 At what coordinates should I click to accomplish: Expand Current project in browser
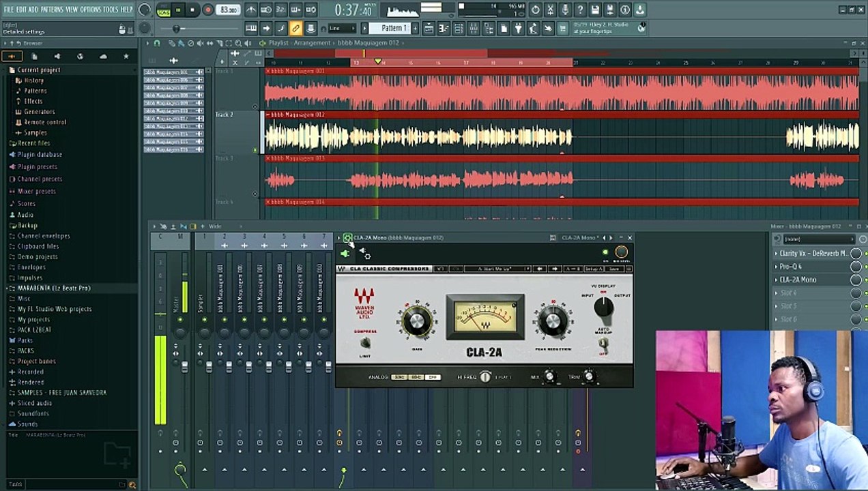pos(39,70)
